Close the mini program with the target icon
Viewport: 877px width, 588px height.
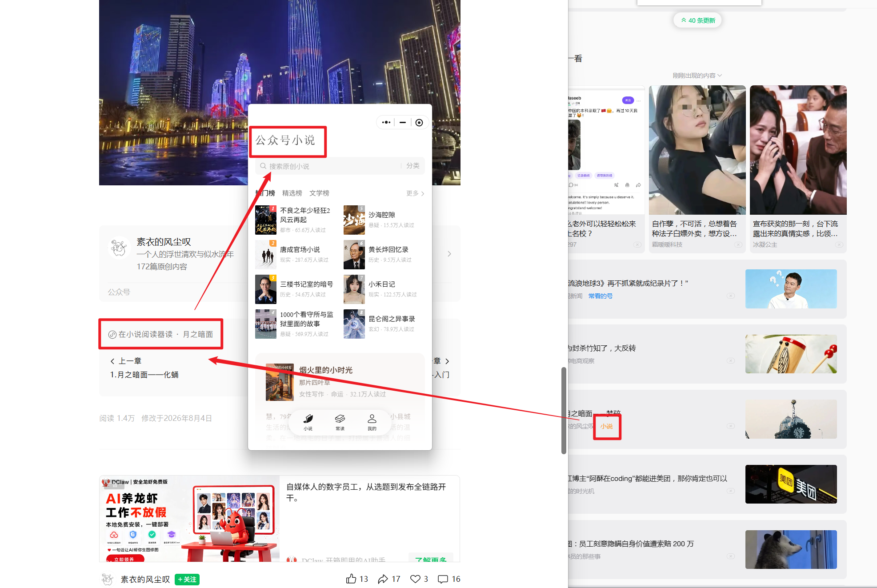(419, 123)
